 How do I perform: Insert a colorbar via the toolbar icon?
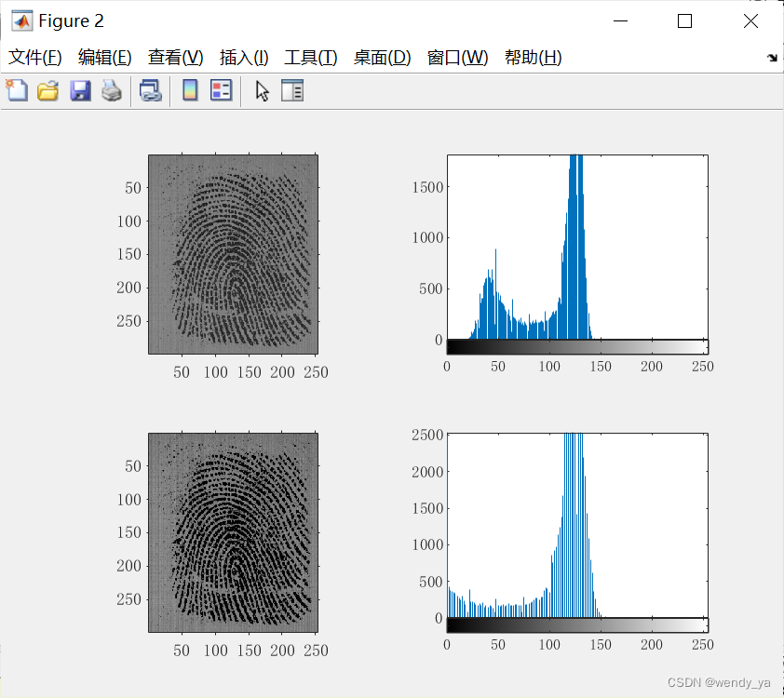coord(190,90)
